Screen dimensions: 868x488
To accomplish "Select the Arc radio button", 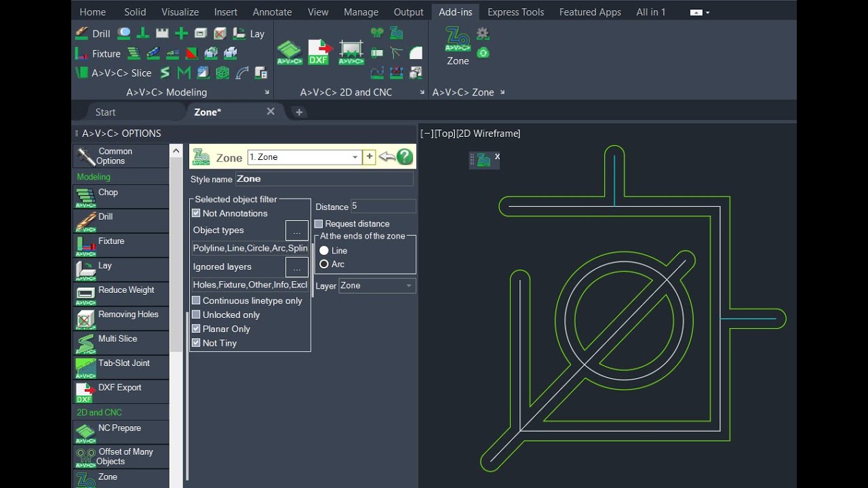I will [324, 264].
